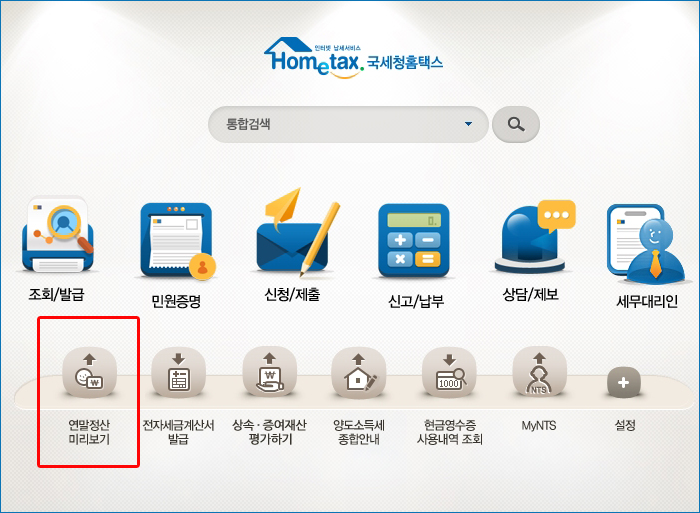Expand the 통합검색 dropdown arrow
700x513 pixels.
(468, 124)
